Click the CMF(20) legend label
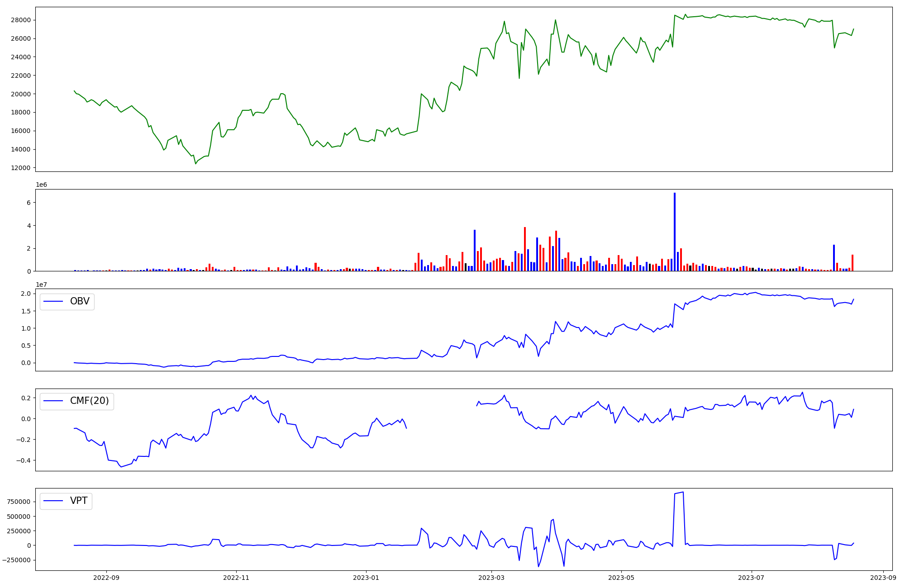The height and width of the screenshot is (588, 905). pos(89,401)
